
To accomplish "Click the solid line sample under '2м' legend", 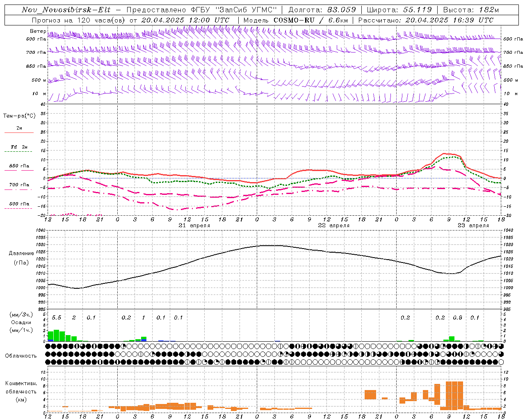I will tap(19, 133).
